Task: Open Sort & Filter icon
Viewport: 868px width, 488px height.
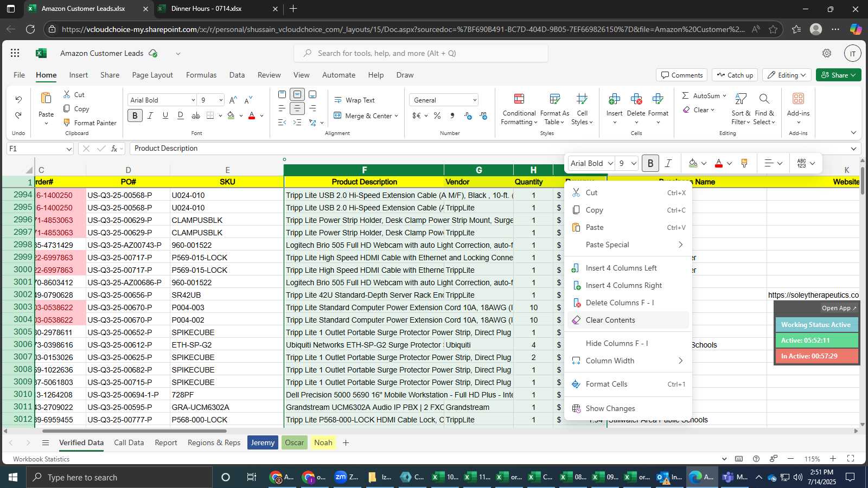Action: 741,99
